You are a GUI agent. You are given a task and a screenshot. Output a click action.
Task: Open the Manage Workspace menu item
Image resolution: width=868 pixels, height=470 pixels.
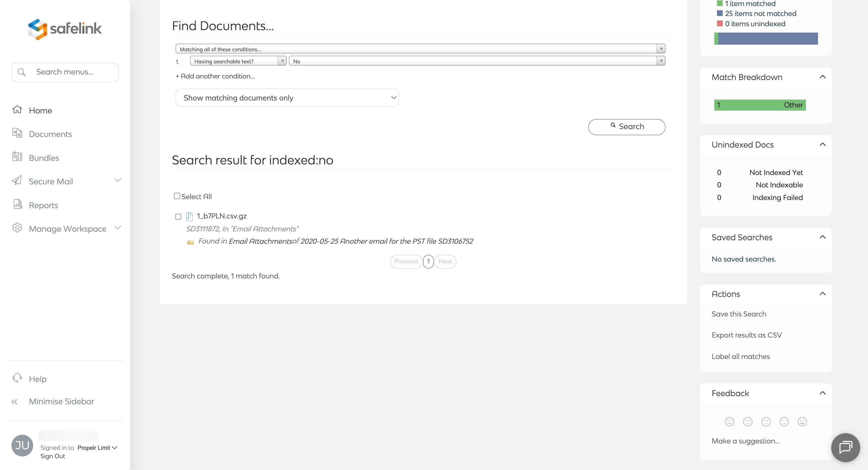click(x=68, y=229)
